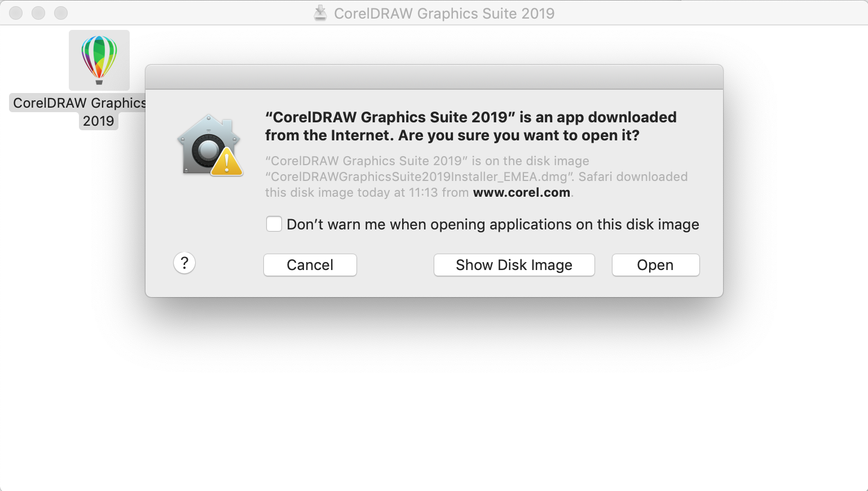Select "CorelDRAW Graphics 2019" icon label
This screenshot has height=491, width=868.
click(x=79, y=112)
